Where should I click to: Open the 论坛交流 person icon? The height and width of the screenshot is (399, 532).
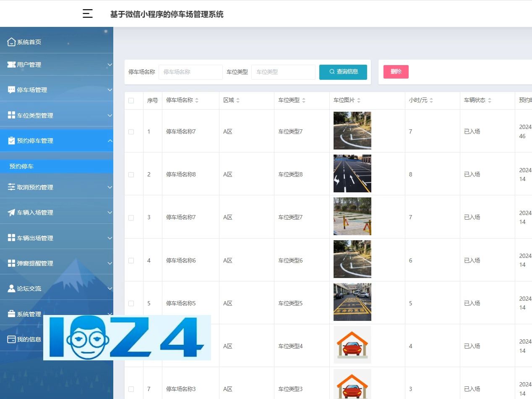click(10, 288)
